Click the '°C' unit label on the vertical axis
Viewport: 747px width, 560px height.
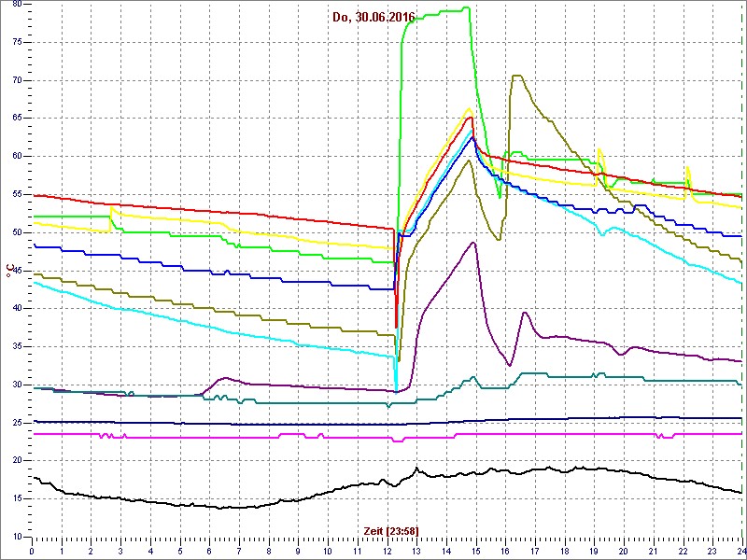(9, 272)
